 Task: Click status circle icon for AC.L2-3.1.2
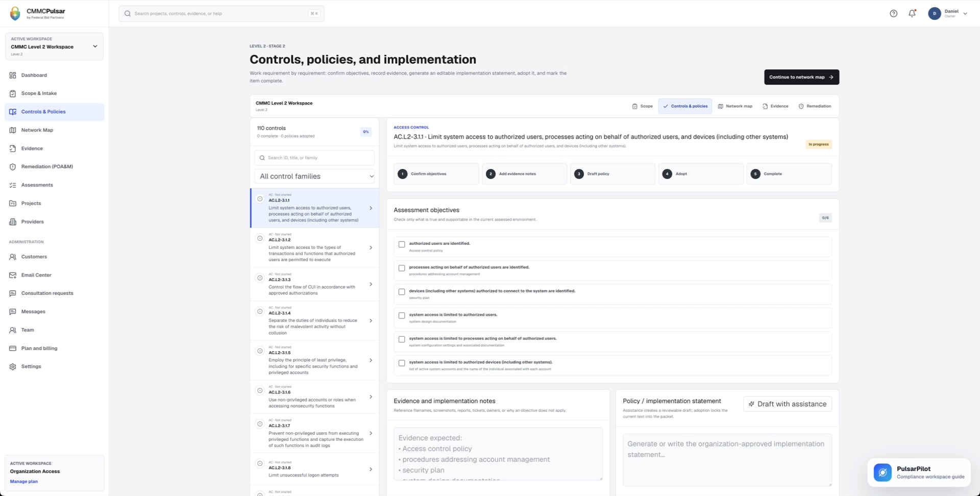click(x=260, y=238)
